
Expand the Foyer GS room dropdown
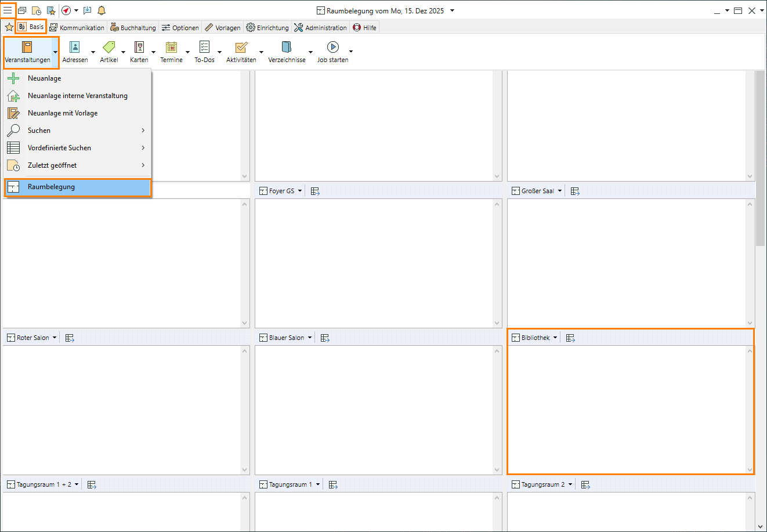tap(300, 191)
